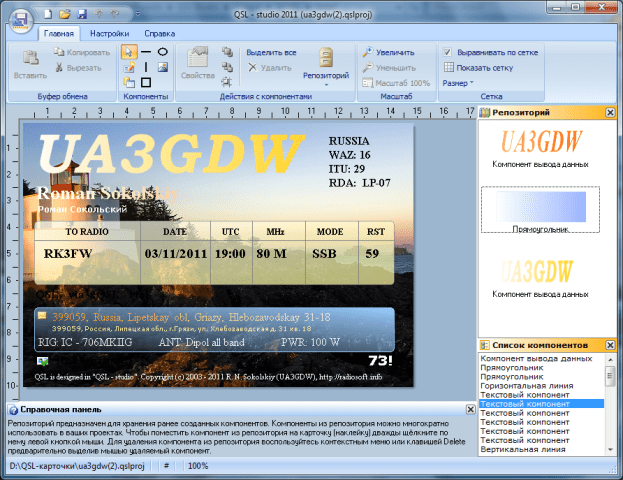Click the project file path in status bar

pyautogui.click(x=77, y=466)
